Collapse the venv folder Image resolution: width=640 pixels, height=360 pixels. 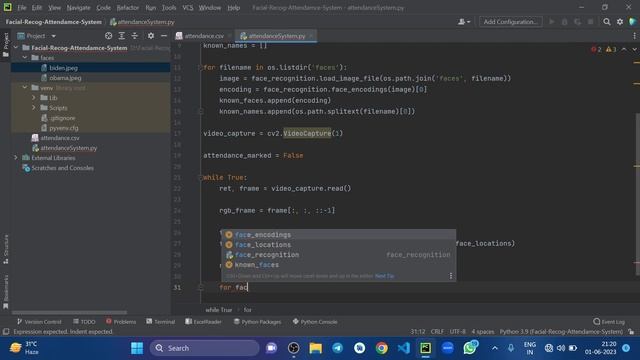pos(25,88)
